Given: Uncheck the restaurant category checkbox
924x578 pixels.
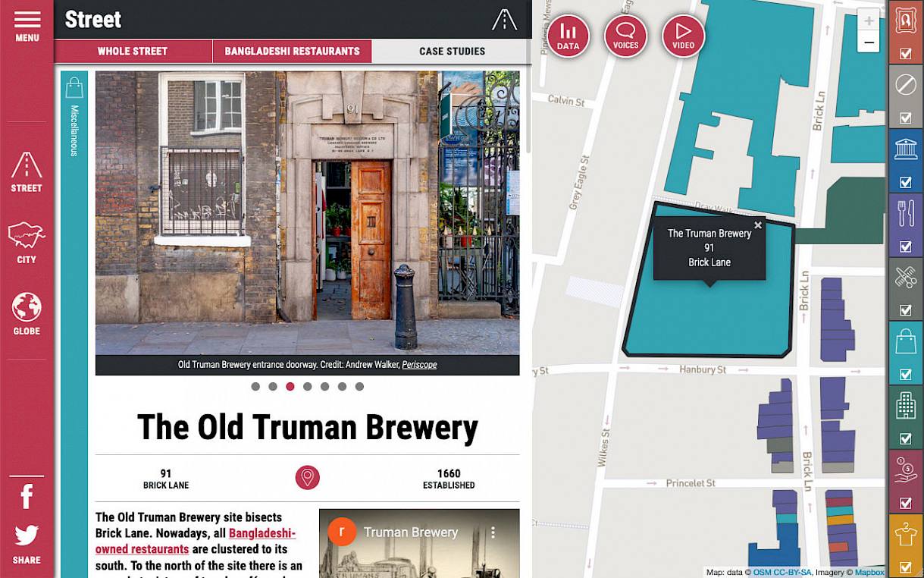Looking at the screenshot, I should [905, 247].
